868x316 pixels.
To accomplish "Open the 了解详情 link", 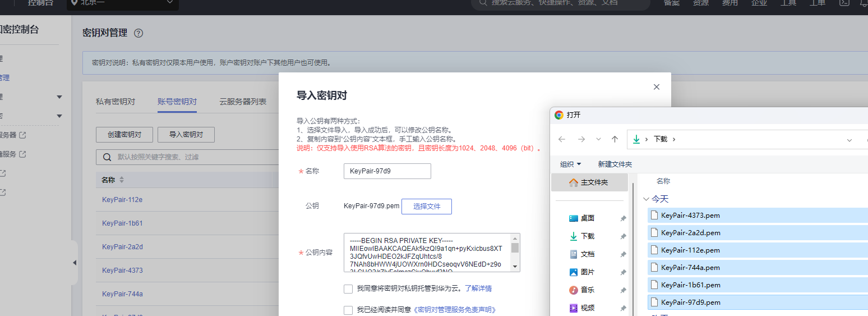I will click(478, 288).
